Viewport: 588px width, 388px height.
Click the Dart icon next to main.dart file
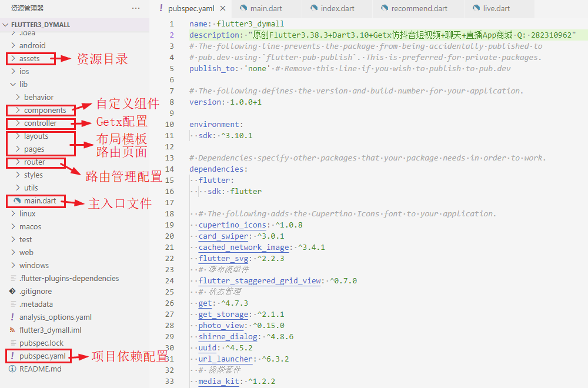point(16,200)
